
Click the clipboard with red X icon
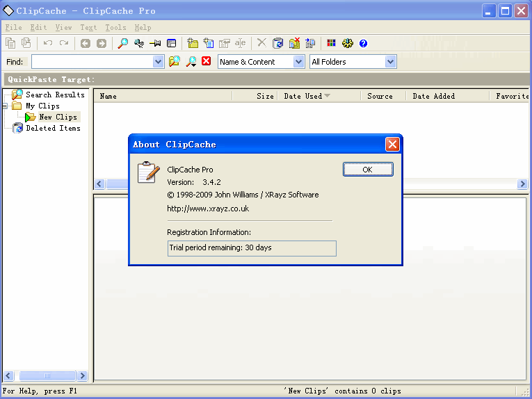tap(294, 43)
